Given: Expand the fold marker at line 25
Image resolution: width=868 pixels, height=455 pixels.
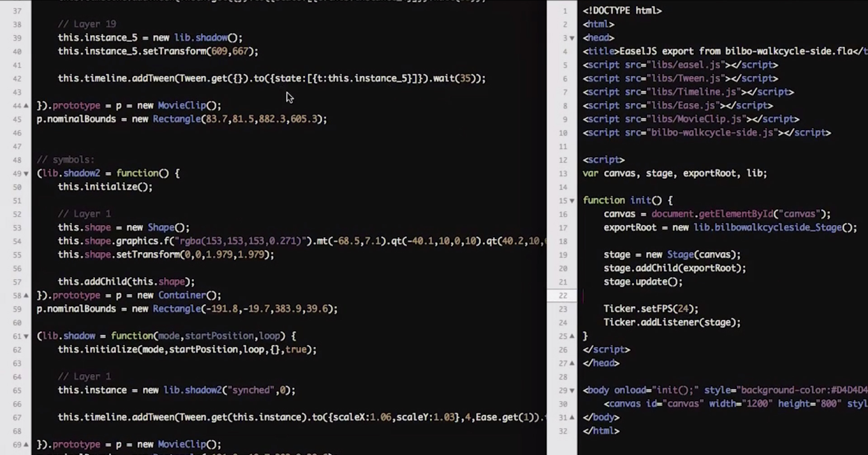Looking at the screenshot, I should coord(571,336).
